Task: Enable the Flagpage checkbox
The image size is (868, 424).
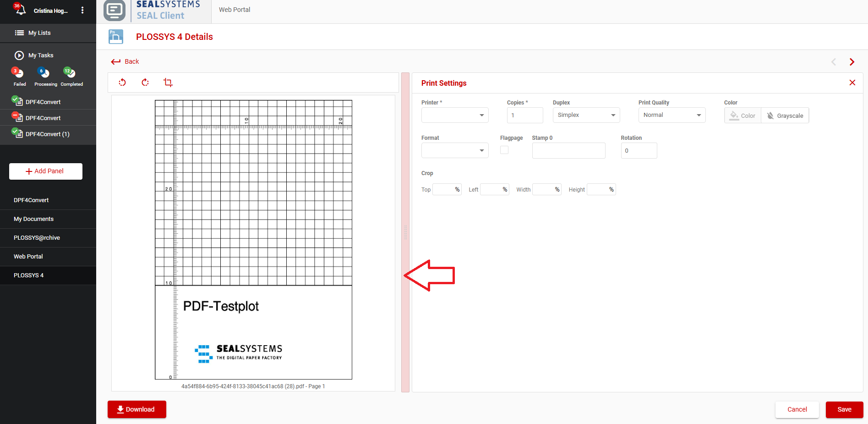Action: (x=504, y=150)
